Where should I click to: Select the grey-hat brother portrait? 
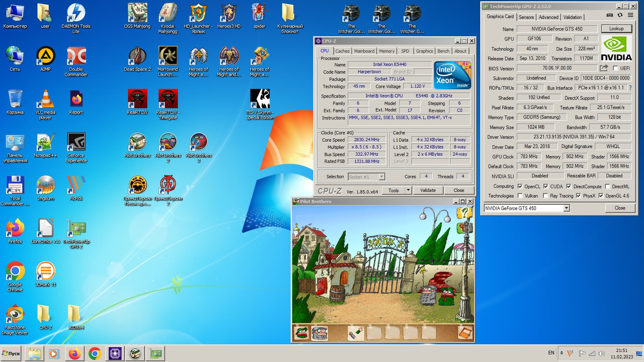(319, 333)
